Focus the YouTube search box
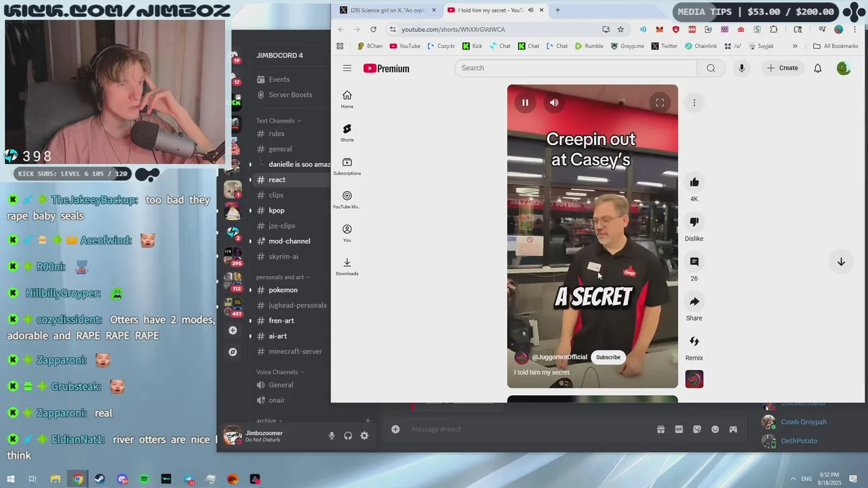The width and height of the screenshot is (868, 488). click(x=576, y=68)
